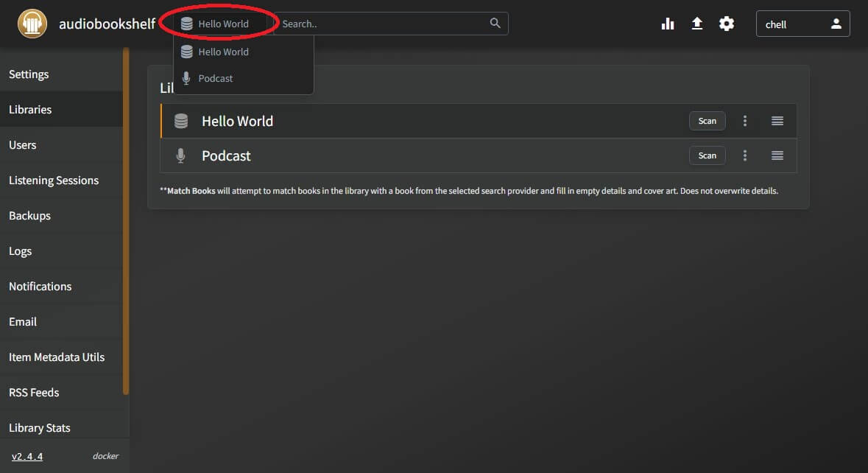The height and width of the screenshot is (473, 868).
Task: Click the reorder handle for Podcast row
Action: pos(777,155)
